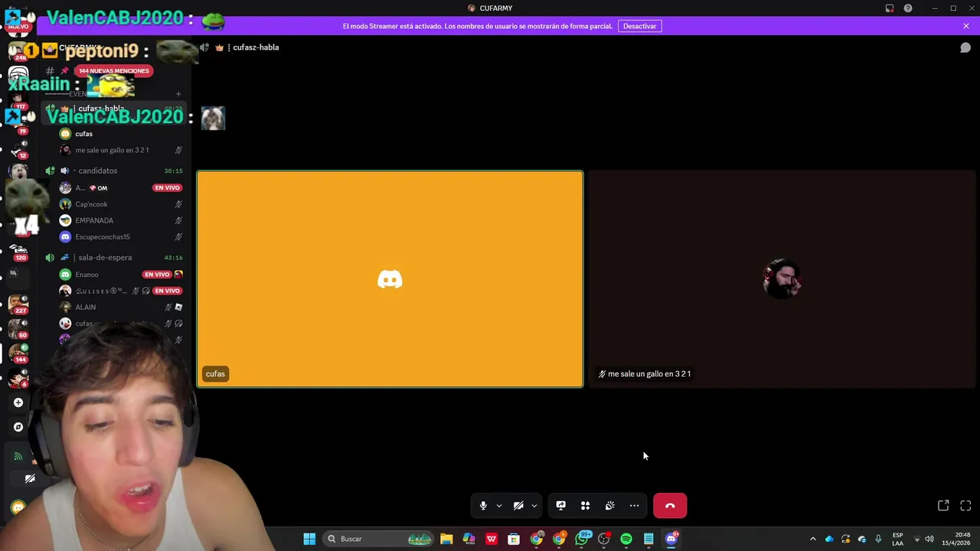Open the candidatos voice channel
Viewport: 980px width, 551px height.
click(97, 171)
